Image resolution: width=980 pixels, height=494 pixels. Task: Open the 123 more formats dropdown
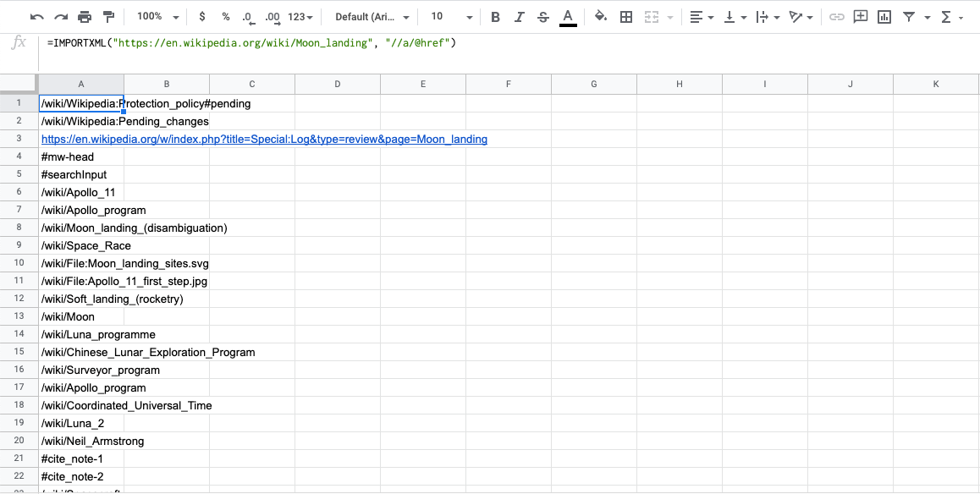[300, 17]
